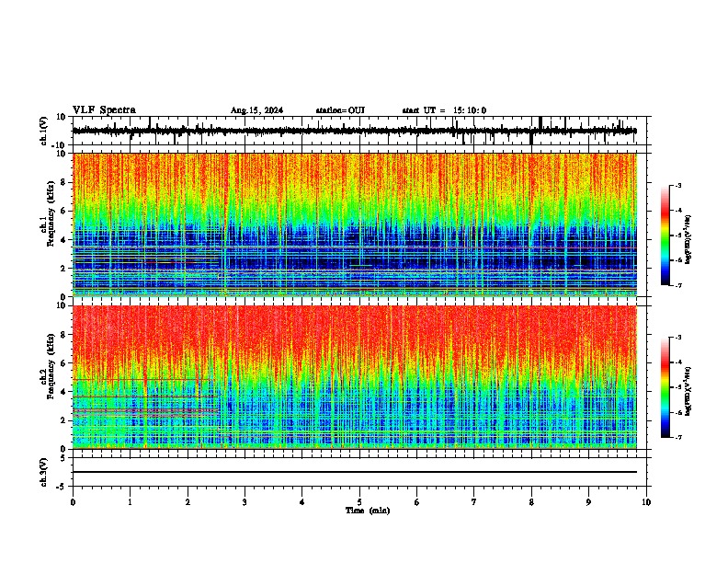The height and width of the screenshot is (563, 728).
Task: Click the ch.2 colorbar log(PSD) unit label
Action: [688, 392]
